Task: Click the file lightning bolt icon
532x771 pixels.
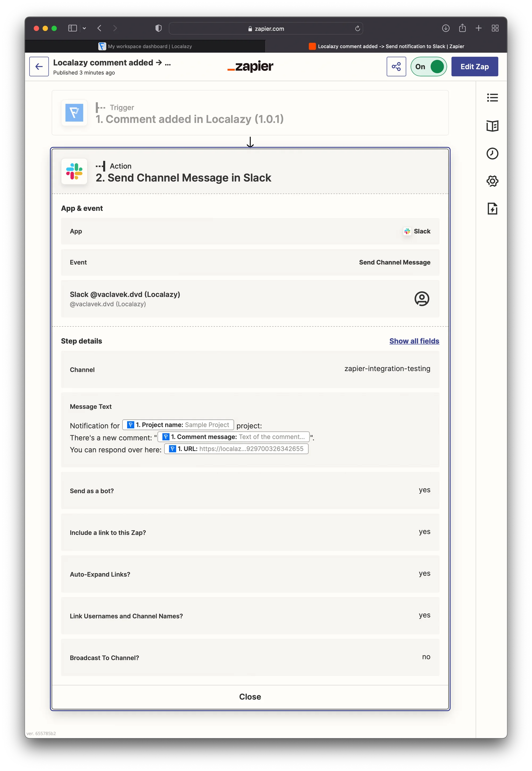Action: [492, 209]
